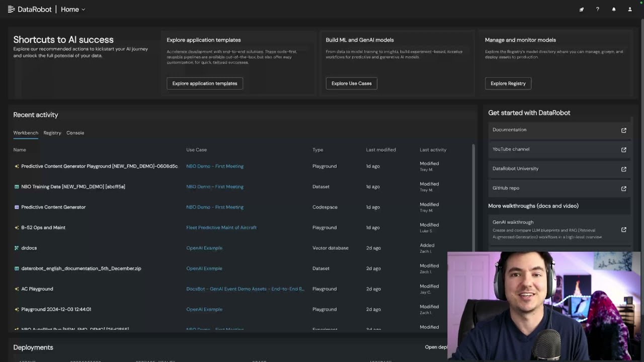Click the playground icon beside B-52 Ops and Maint
This screenshot has width=644, height=362.
coord(17,228)
